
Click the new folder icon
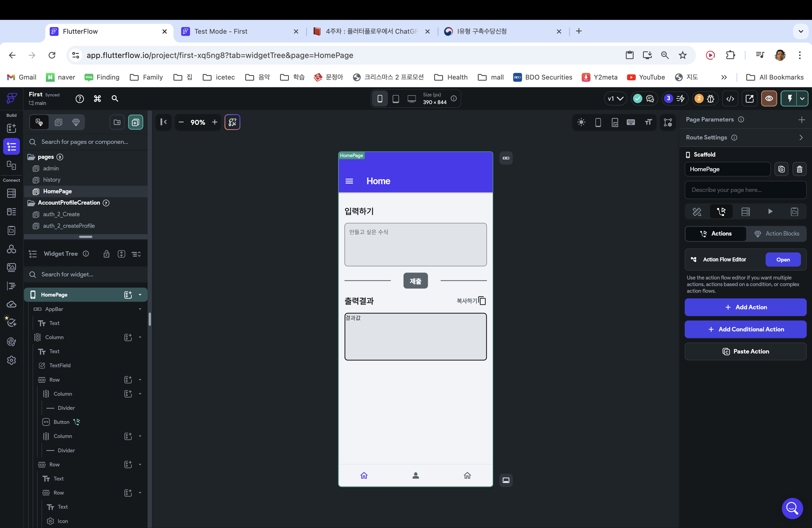tap(117, 122)
